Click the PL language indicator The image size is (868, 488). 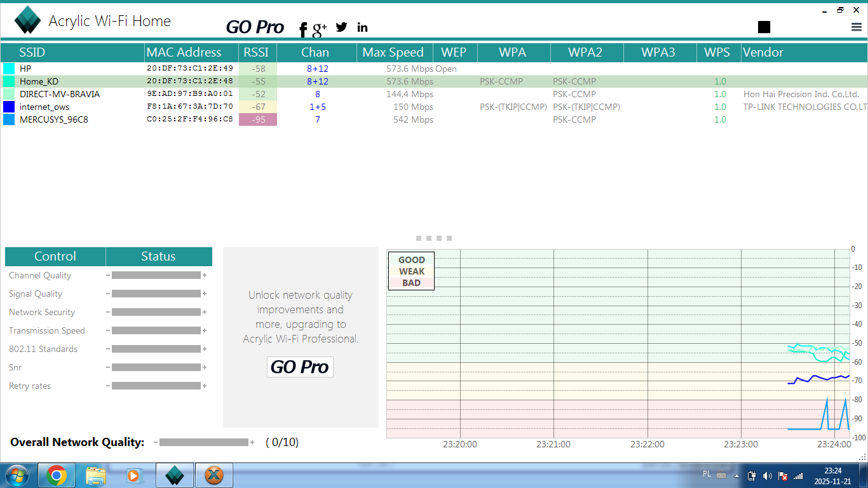point(707,474)
